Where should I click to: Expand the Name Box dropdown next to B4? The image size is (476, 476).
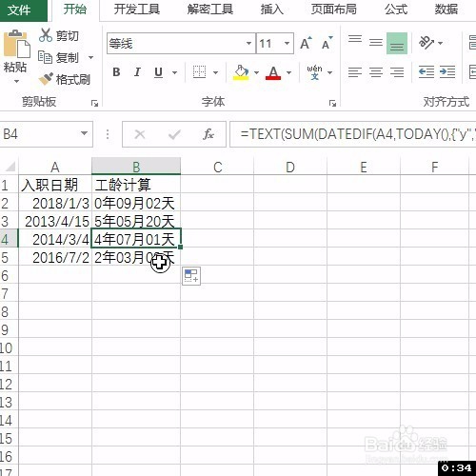(84, 133)
